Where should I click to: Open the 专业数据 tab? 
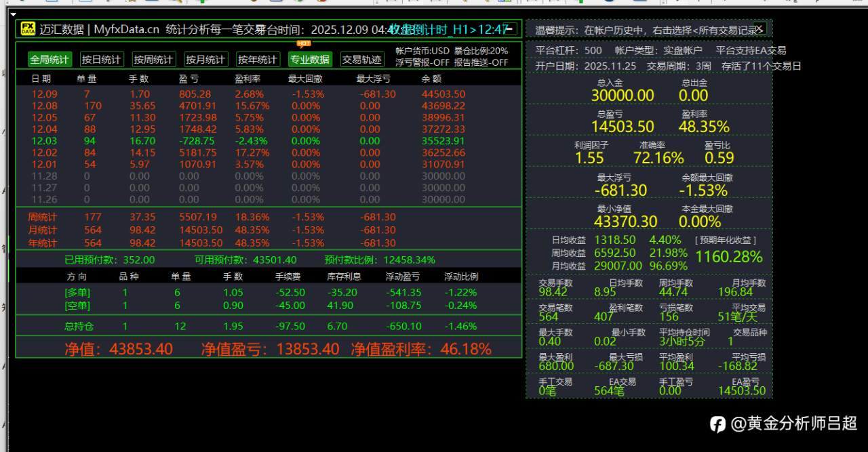coord(310,60)
